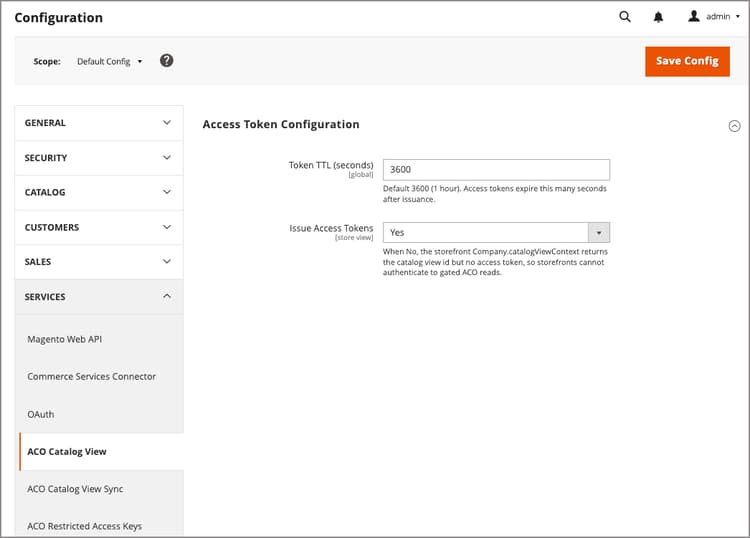Open the admin search magnifier icon
This screenshot has width=750, height=538.
(625, 17)
